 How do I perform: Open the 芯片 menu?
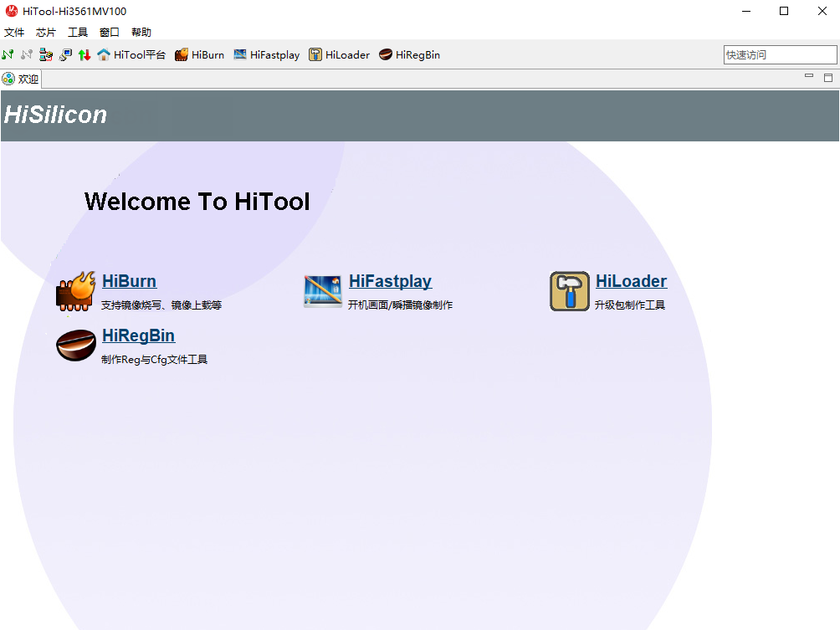tap(46, 33)
